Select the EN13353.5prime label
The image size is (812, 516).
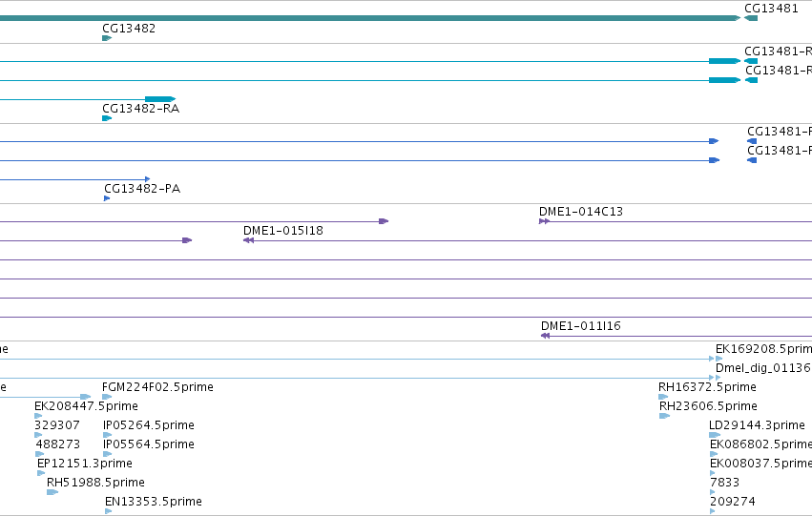pos(154,502)
